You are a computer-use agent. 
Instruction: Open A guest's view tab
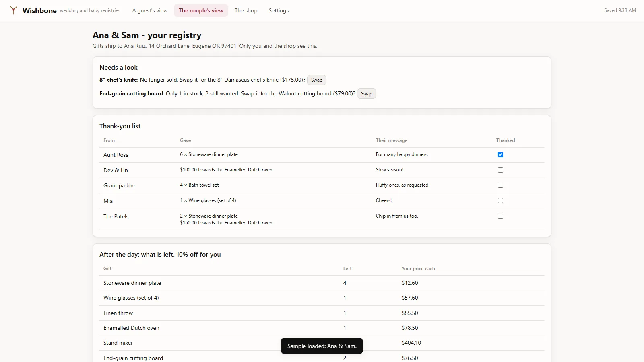pos(150,10)
